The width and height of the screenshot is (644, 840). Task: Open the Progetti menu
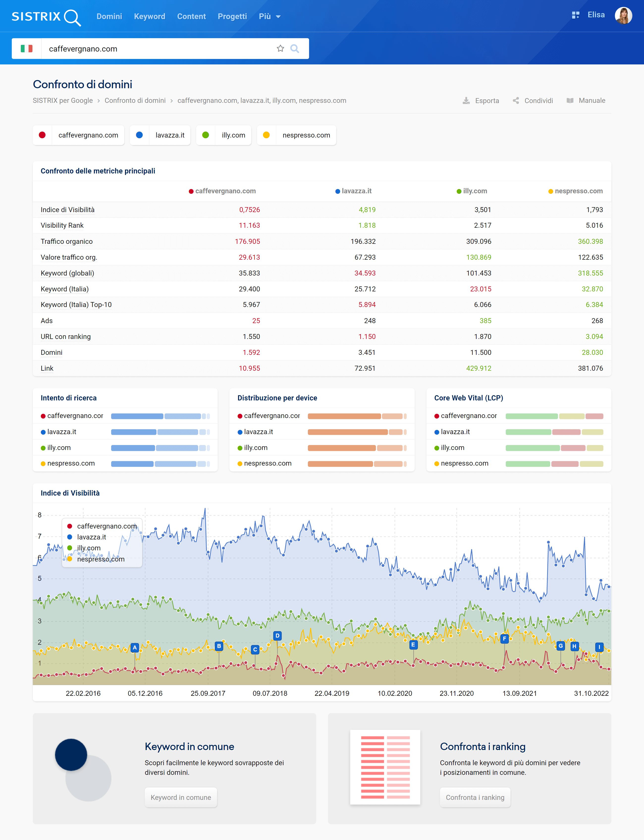pyautogui.click(x=232, y=17)
